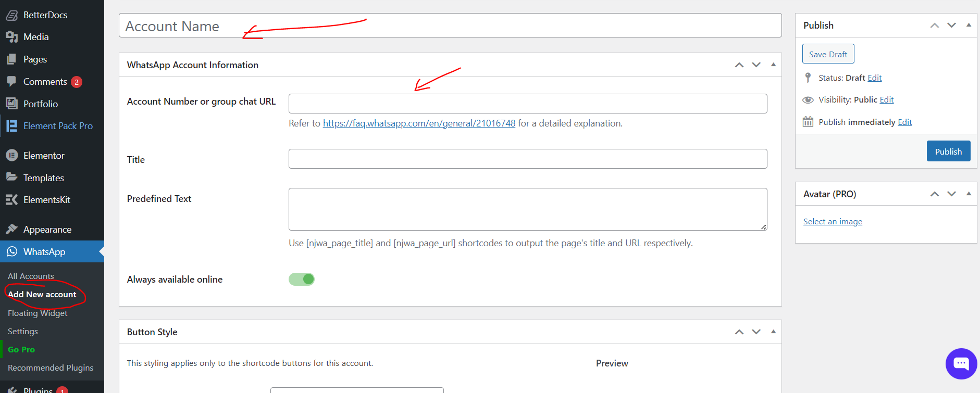Click the Element Pack Pro icon
The width and height of the screenshot is (980, 393).
point(11,126)
